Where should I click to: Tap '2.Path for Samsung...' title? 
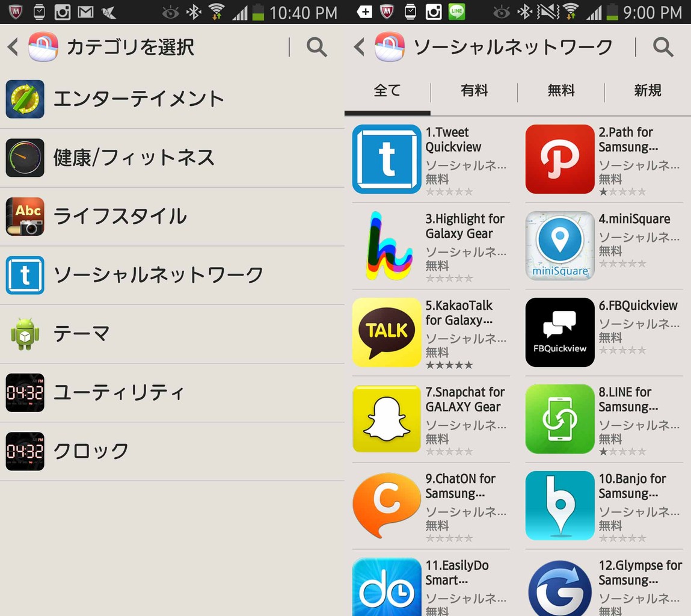(628, 140)
